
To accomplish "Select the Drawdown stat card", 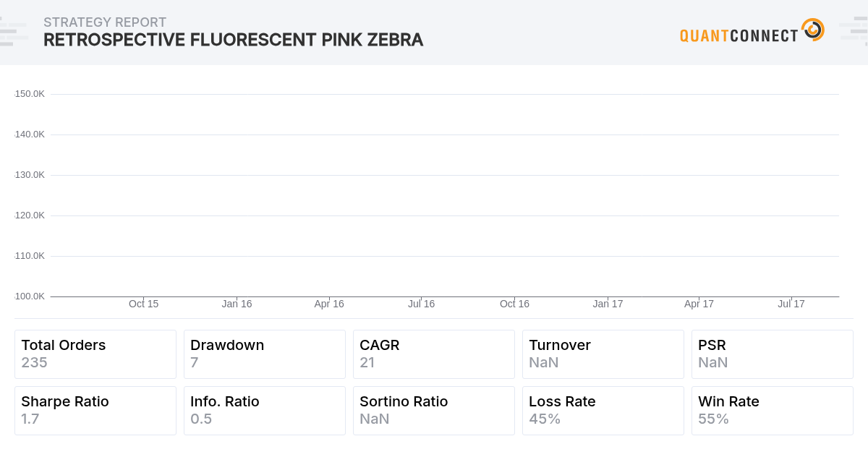I will (265, 354).
